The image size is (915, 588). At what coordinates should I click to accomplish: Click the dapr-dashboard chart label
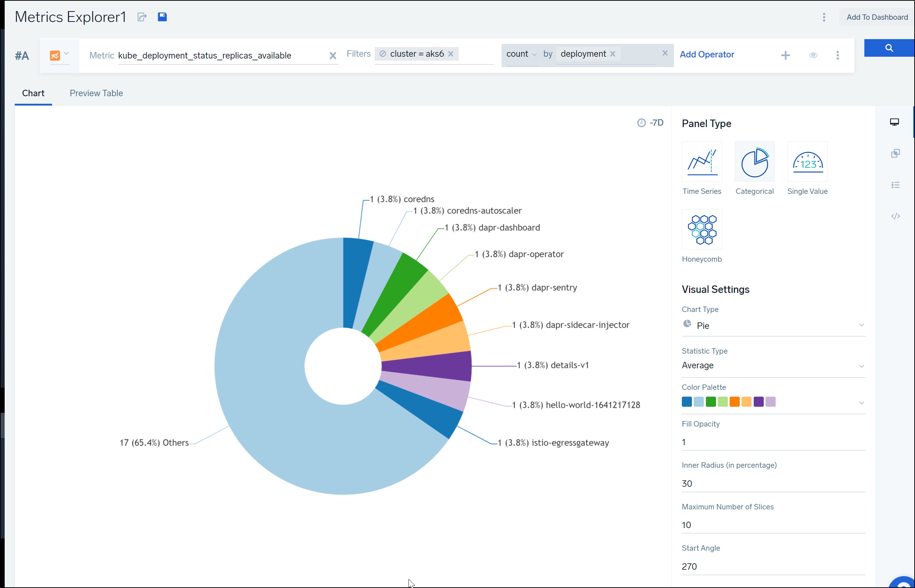click(x=493, y=228)
